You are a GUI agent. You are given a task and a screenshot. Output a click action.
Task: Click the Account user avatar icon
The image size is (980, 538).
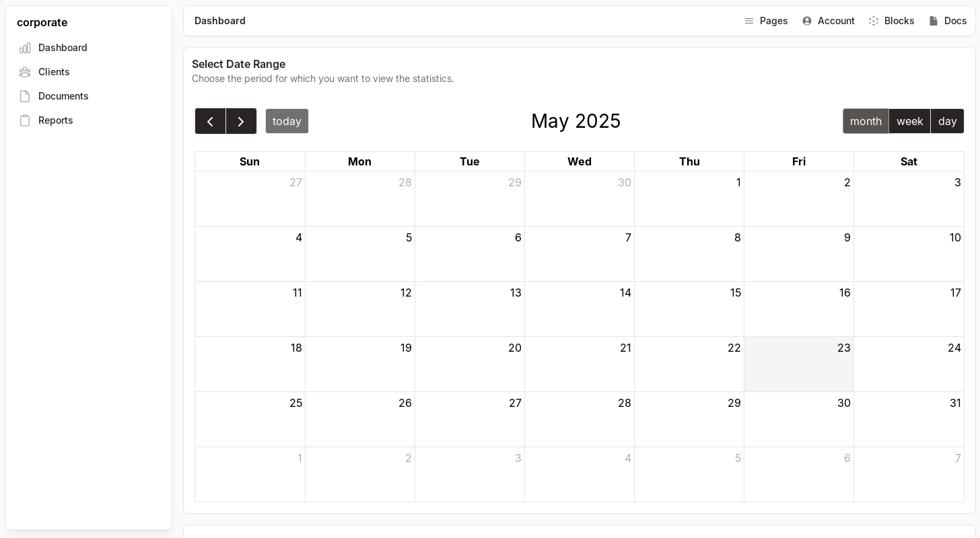click(807, 21)
